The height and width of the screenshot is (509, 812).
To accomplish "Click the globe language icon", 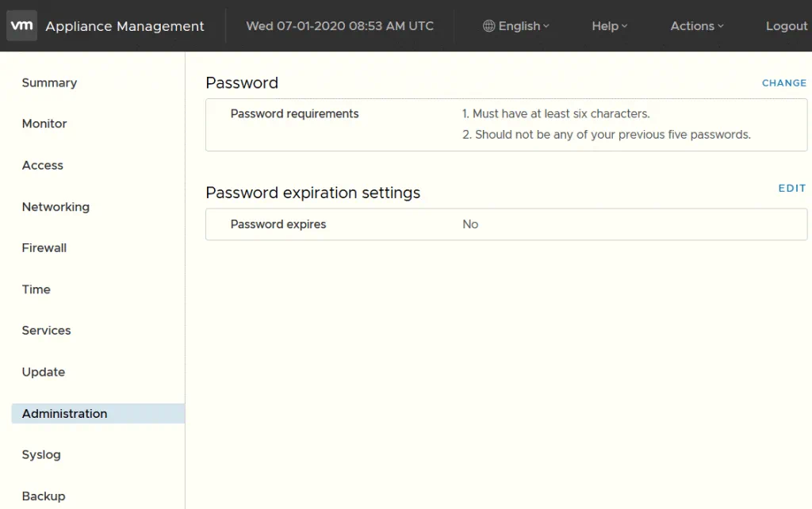I will 487,25.
